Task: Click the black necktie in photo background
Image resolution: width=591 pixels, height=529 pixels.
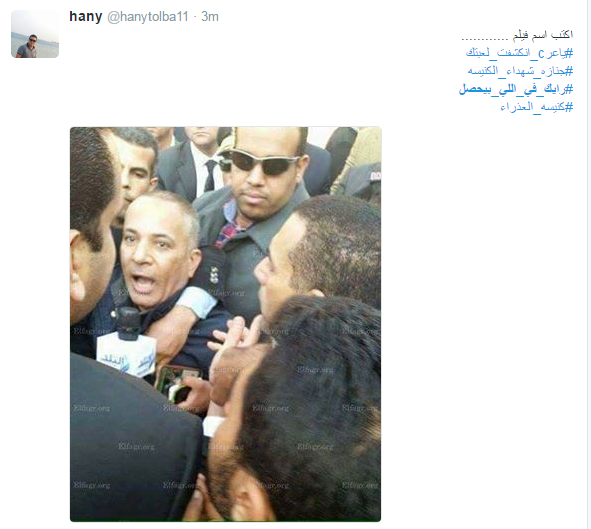Action: (x=210, y=176)
